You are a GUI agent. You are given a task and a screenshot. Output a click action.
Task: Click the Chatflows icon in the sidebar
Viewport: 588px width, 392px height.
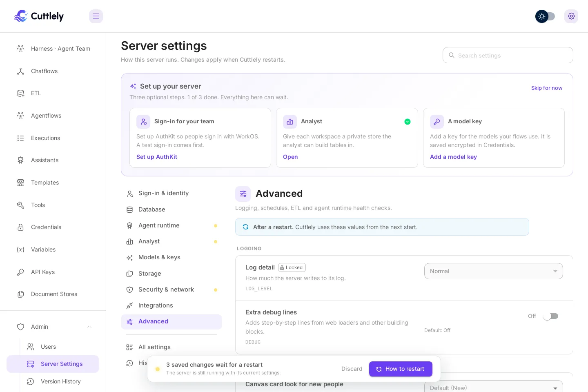click(x=20, y=71)
